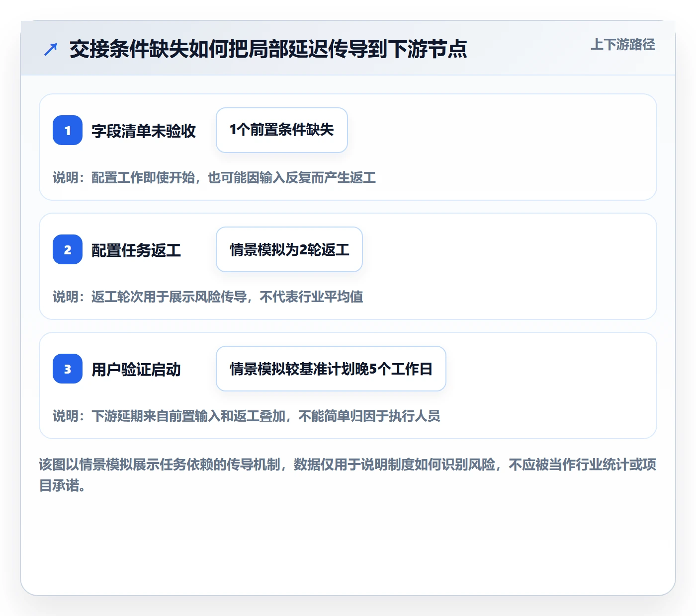
Task: Click the note starting 说明：配置工作即使开始
Action: (214, 178)
